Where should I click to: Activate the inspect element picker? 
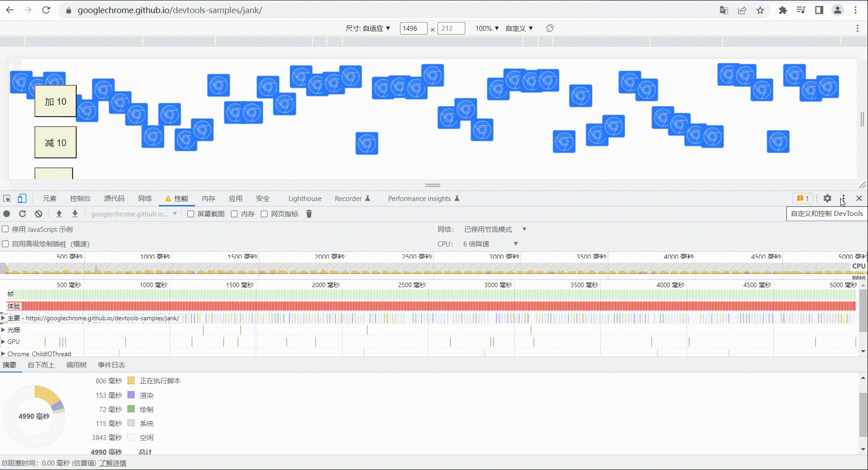coord(7,199)
